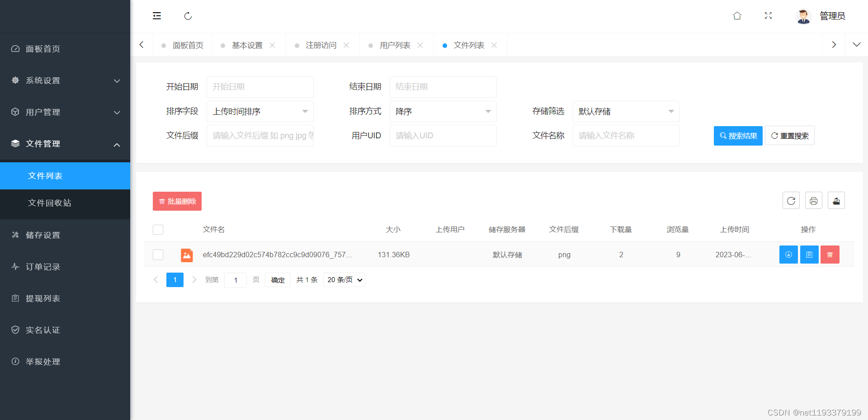Select 文件列表 in the sidebar
The image size is (868, 420).
pos(65,176)
